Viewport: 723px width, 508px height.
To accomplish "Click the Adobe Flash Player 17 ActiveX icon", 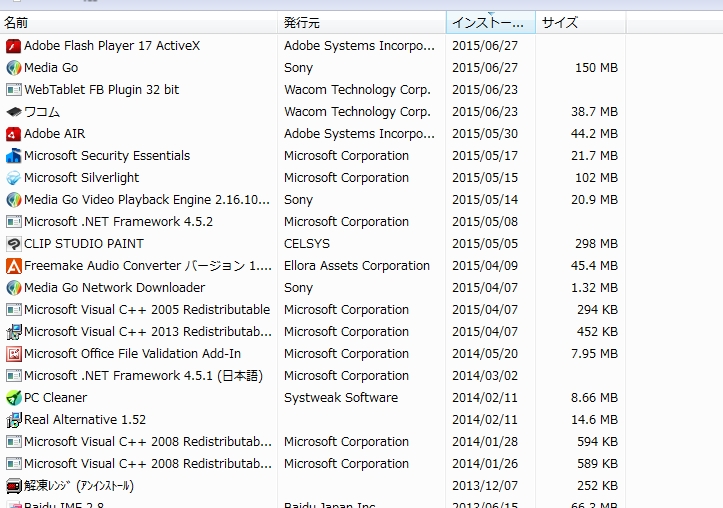I will pyautogui.click(x=14, y=46).
